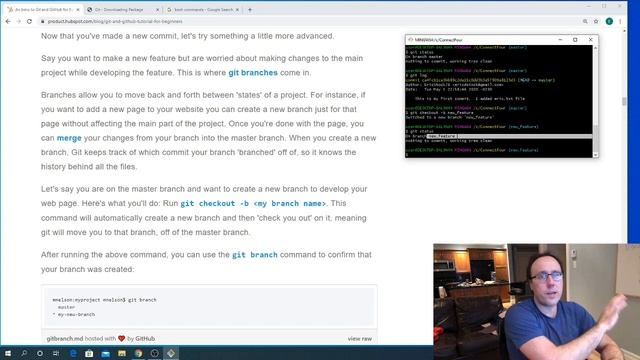The width and height of the screenshot is (640, 360).
Task: Switch to the bash commands Google Search tab
Action: (202, 9)
